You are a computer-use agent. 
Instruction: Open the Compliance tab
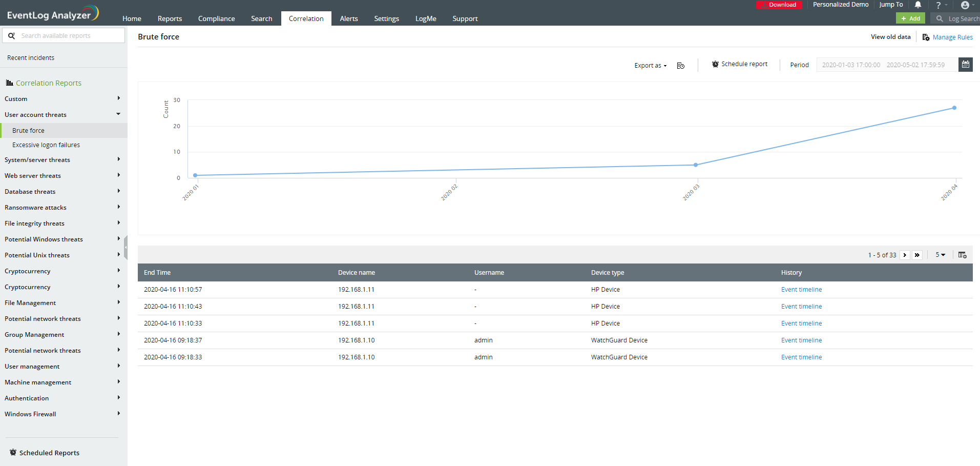tap(216, 18)
